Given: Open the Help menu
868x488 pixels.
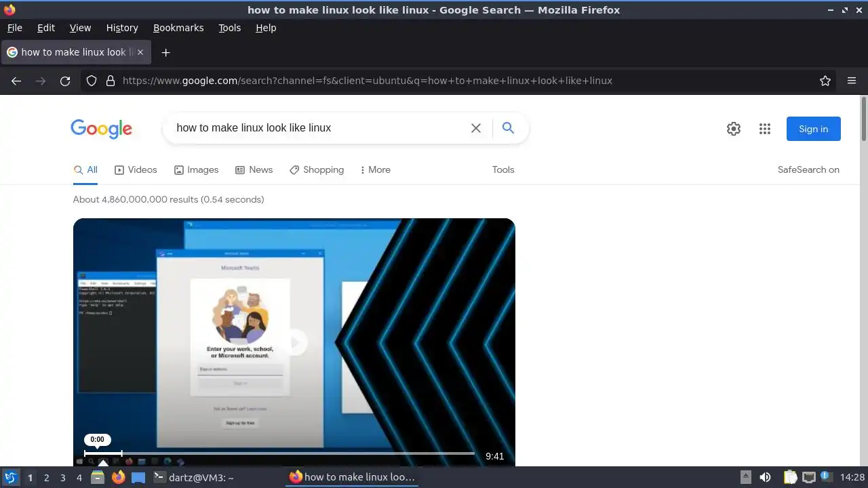Looking at the screenshot, I should pos(266,28).
